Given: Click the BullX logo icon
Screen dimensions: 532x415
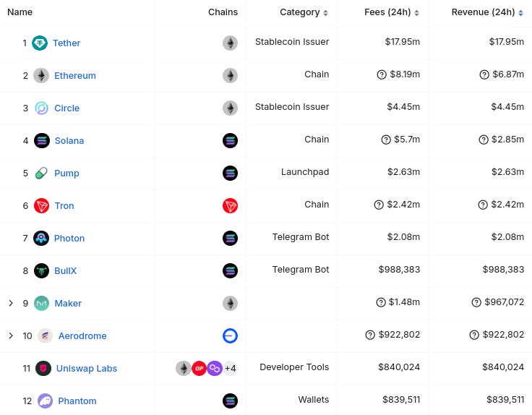Looking at the screenshot, I should pos(41,271).
